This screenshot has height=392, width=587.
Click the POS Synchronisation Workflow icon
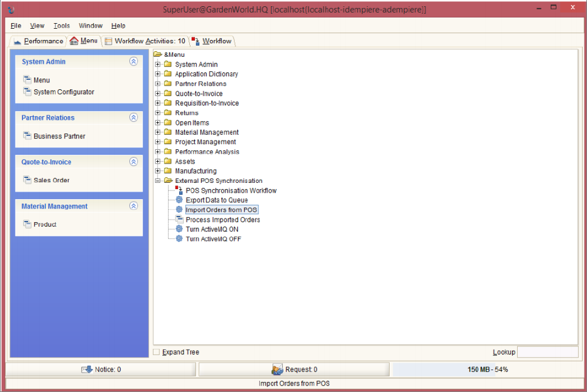[179, 190]
